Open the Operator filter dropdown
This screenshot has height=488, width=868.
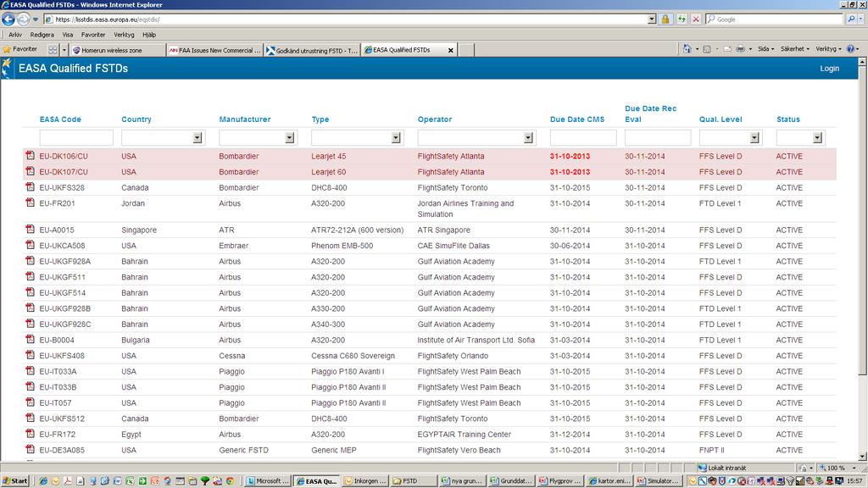(x=529, y=138)
